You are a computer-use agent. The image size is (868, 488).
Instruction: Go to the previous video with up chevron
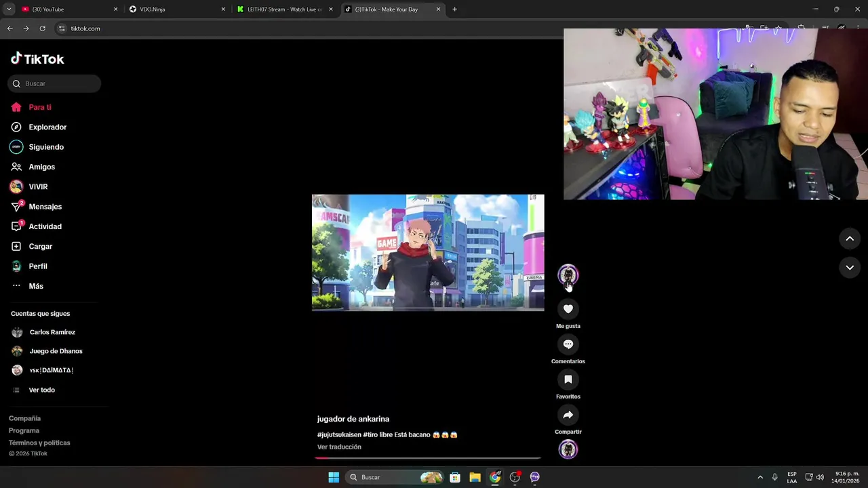[850, 239]
